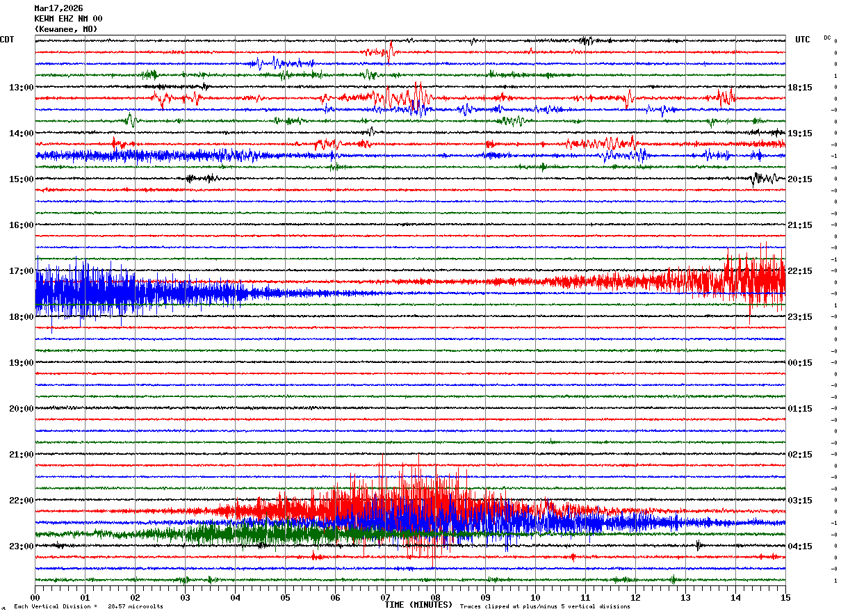The width and height of the screenshot is (841, 616).
Task: Click the location label (Kewanee, MO)
Action: click(x=66, y=29)
